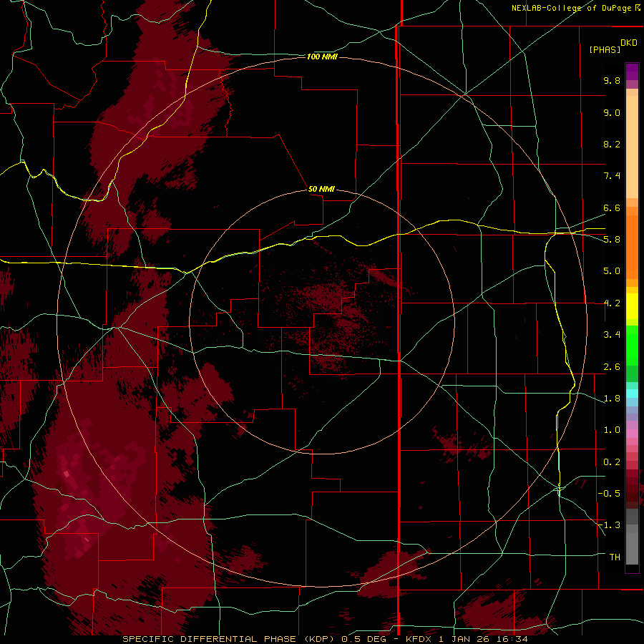
Task: Click the pink segment of the color bar
Action: (632, 434)
